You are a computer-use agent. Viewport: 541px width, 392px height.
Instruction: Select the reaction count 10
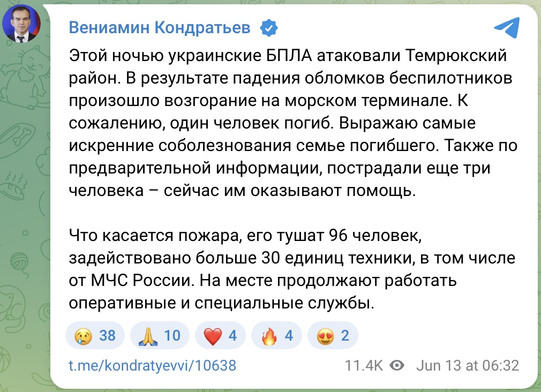(172, 335)
